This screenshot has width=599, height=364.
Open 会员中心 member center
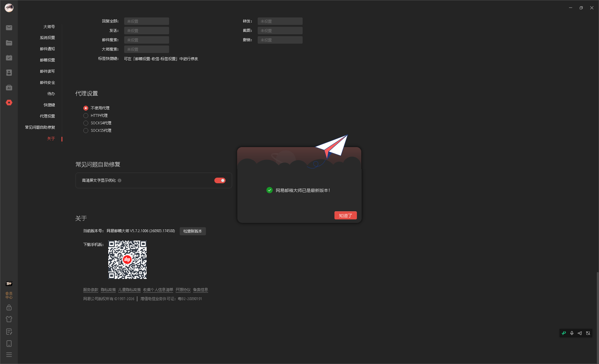(x=9, y=295)
